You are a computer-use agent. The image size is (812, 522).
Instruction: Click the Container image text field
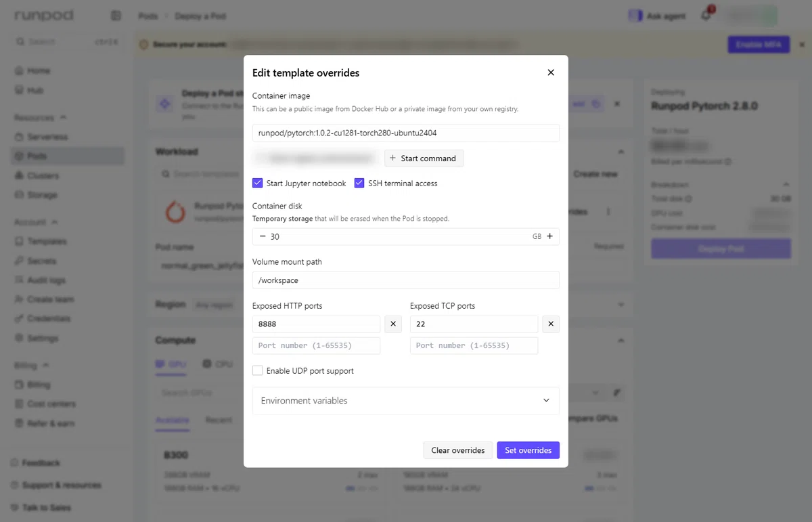pyautogui.click(x=405, y=133)
